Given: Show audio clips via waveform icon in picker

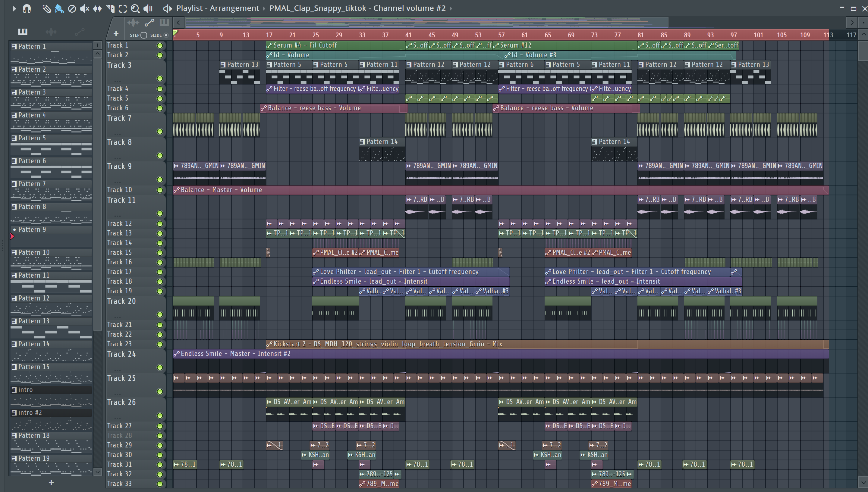Looking at the screenshot, I should point(51,32).
